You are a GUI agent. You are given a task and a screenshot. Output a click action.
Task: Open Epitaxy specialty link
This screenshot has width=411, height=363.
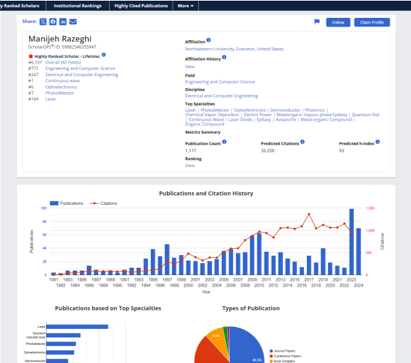[x=264, y=119]
